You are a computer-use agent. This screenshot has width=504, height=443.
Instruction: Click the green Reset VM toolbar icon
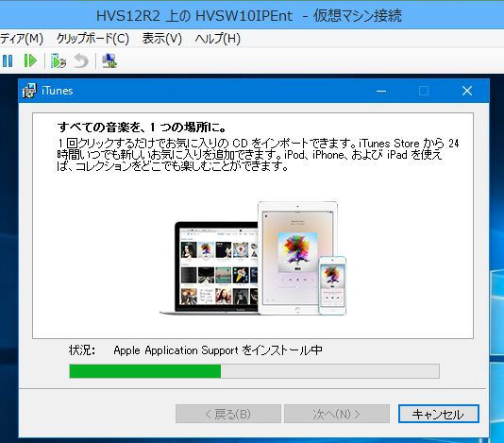30,60
